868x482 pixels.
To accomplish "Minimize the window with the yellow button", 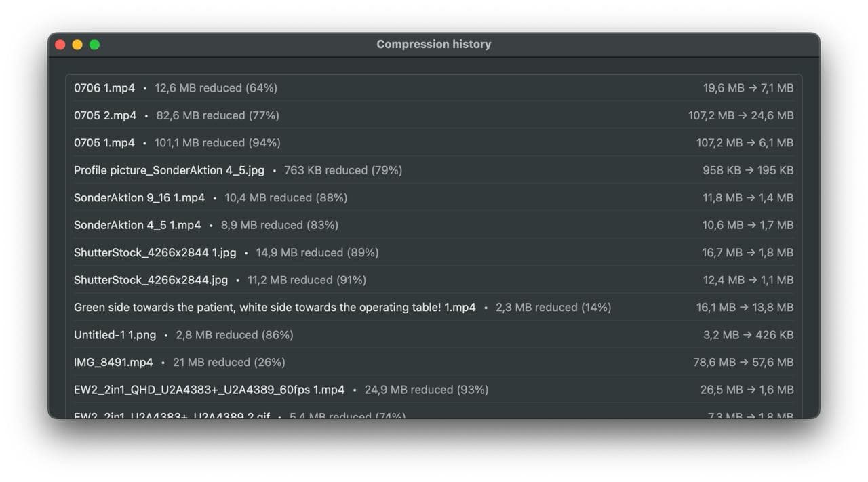I will click(x=77, y=44).
